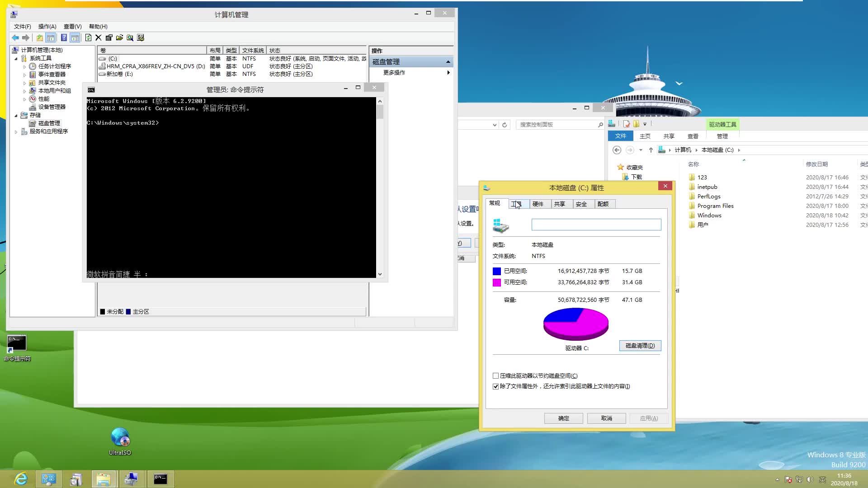Click the delete (X) icon in 计算机管理 toolbar

click(x=99, y=38)
